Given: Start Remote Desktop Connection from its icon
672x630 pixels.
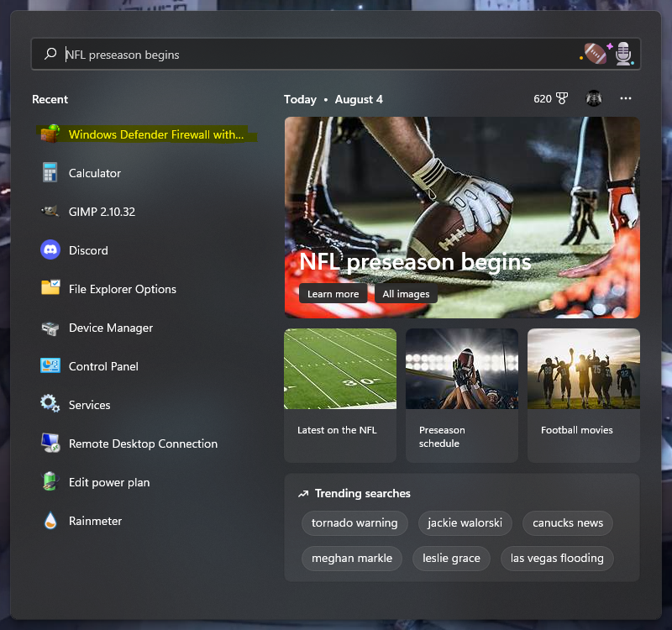Looking at the screenshot, I should [50, 443].
